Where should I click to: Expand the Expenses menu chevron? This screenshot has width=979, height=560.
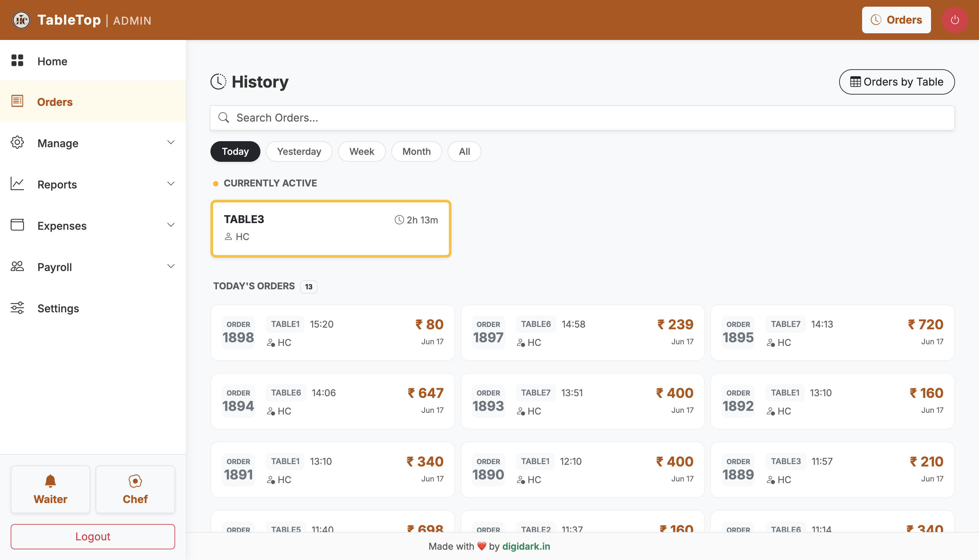coord(171,225)
